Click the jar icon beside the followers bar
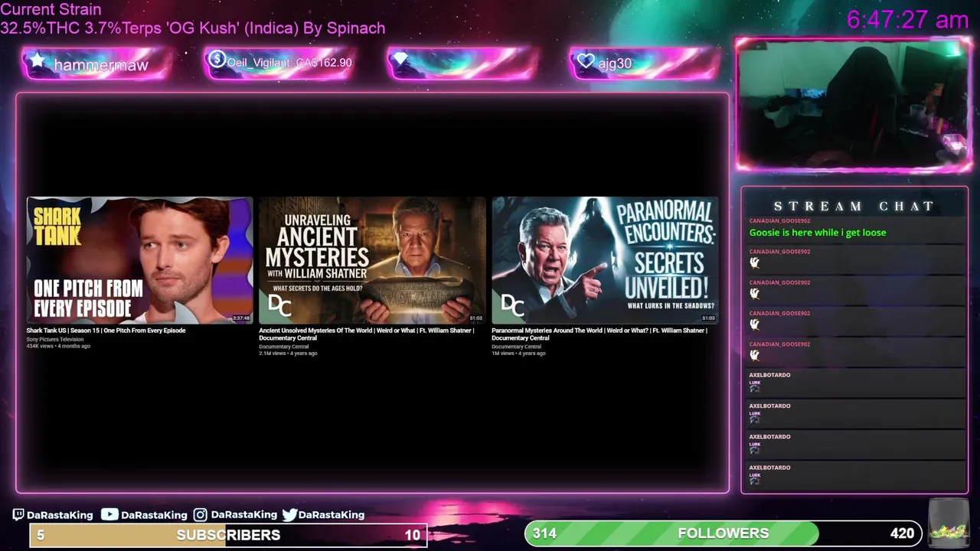980x551 pixels. click(948, 524)
